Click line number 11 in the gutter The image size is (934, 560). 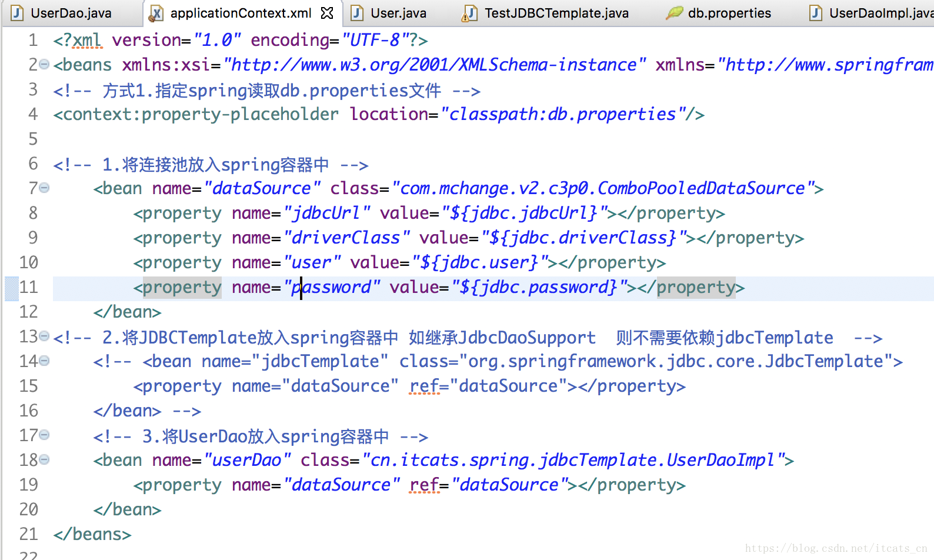28,287
